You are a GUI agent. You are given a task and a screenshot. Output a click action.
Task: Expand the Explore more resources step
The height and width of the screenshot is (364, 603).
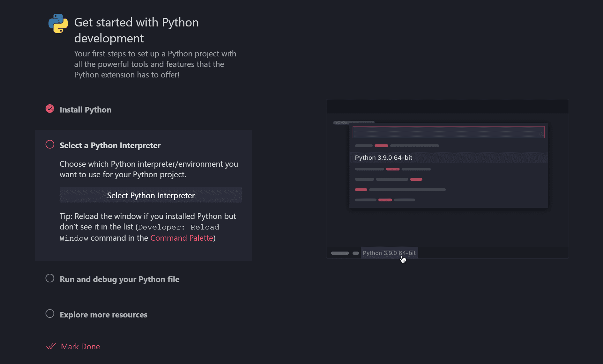pyautogui.click(x=103, y=315)
